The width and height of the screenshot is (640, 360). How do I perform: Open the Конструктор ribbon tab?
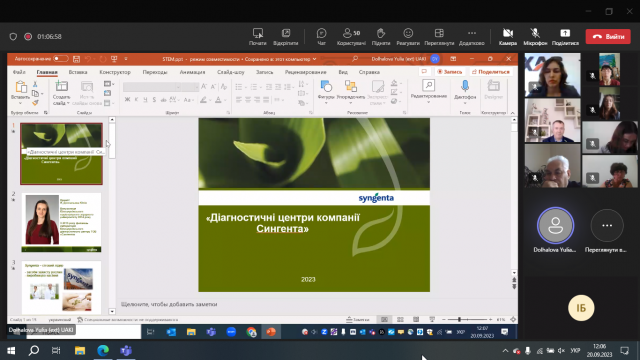[x=115, y=72]
